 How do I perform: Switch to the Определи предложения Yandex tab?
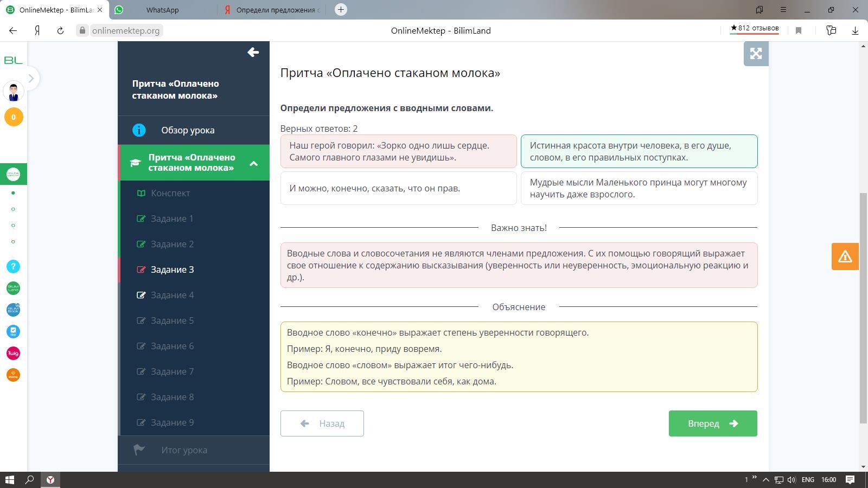pos(271,10)
